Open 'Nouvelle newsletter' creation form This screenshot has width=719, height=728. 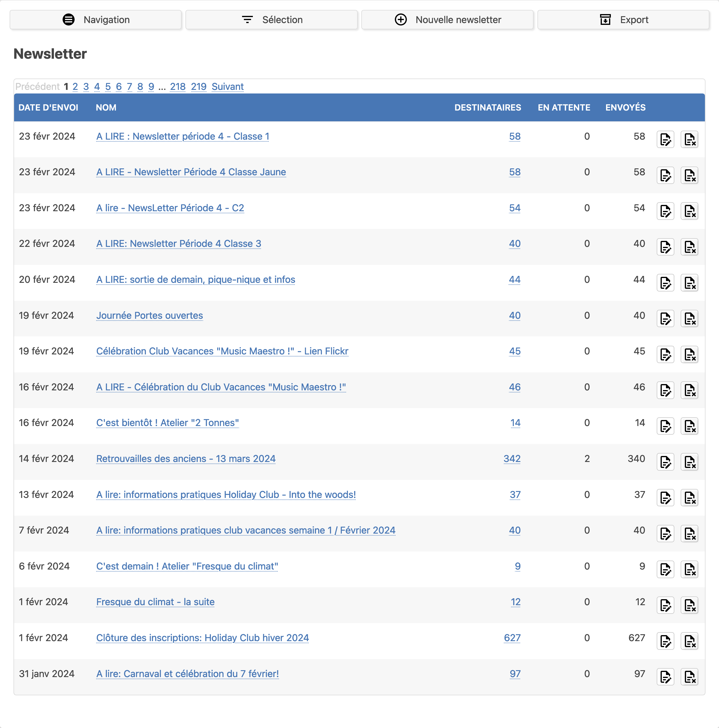click(x=447, y=19)
